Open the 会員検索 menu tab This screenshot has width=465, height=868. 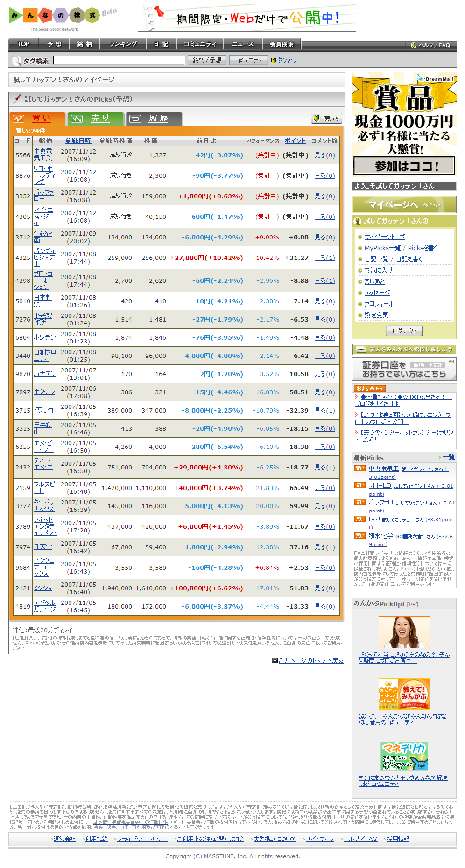[x=282, y=44]
